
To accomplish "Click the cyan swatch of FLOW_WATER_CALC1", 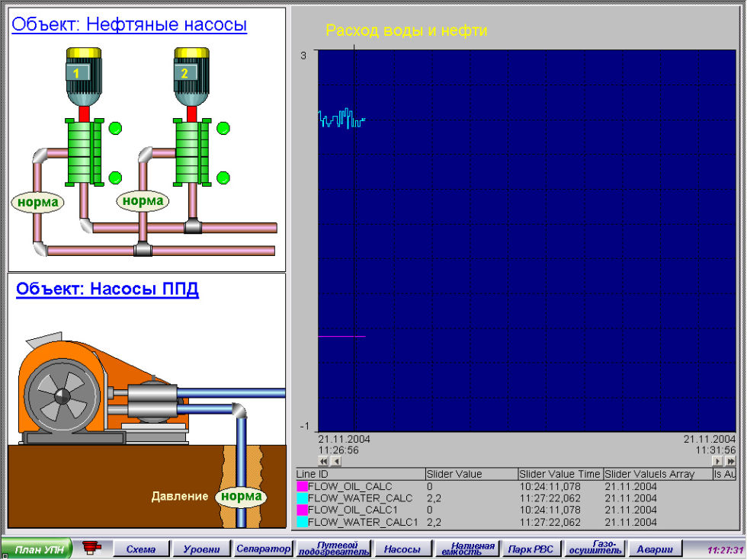I will 302,523.
